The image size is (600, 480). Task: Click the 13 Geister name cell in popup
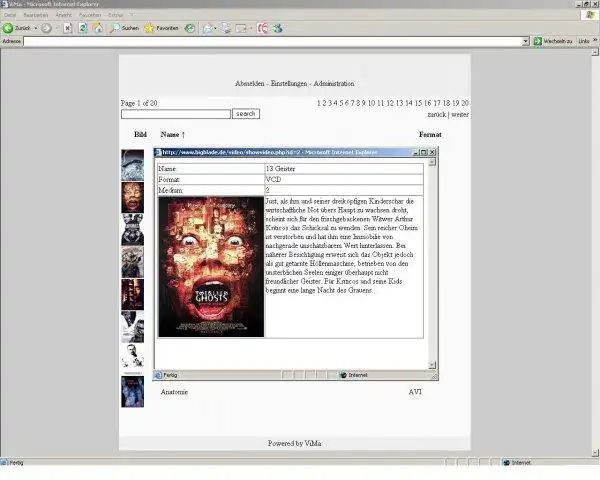(344, 168)
